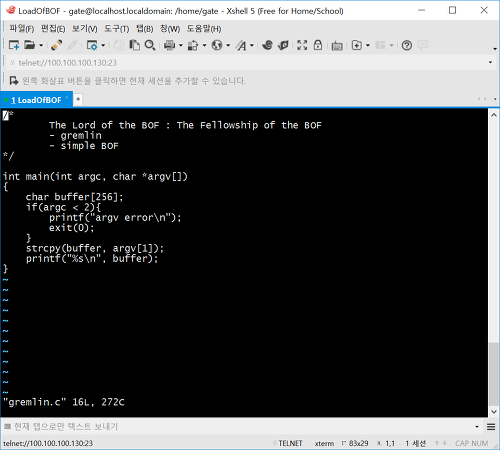Click the status bar telnet://100.100.100.130:23 text
The image size is (500, 450).
[x=48, y=443]
